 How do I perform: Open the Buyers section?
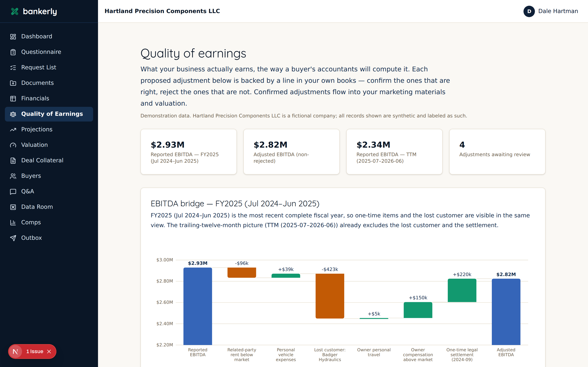click(x=49, y=176)
